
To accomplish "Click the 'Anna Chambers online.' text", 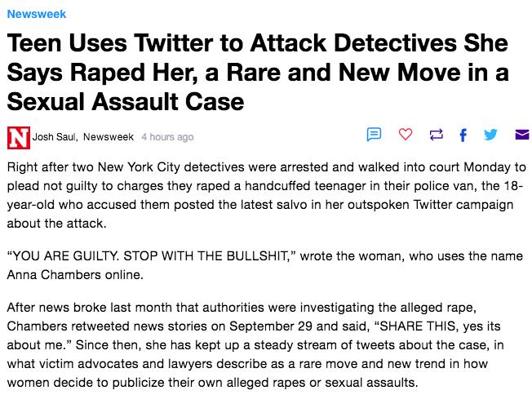I will point(75,274).
